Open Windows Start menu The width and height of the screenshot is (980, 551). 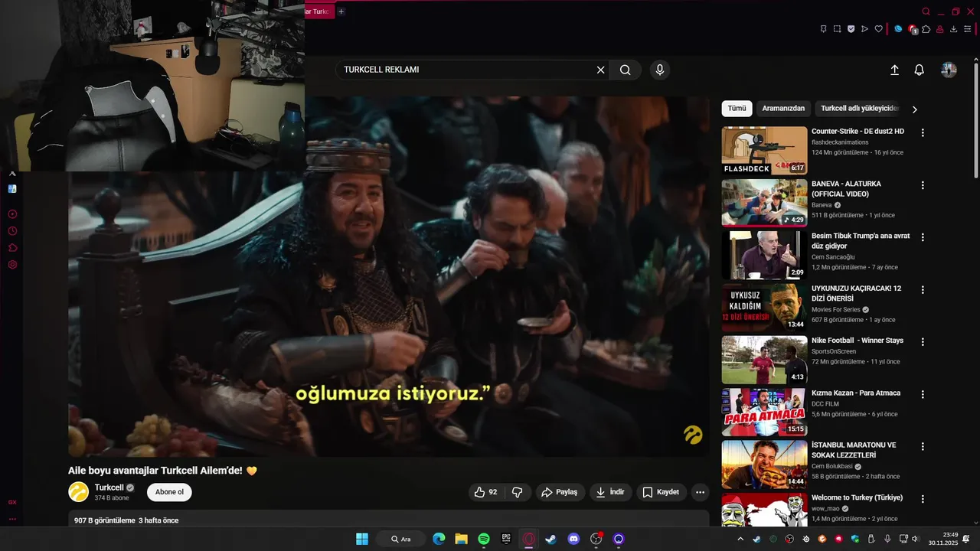pyautogui.click(x=362, y=539)
